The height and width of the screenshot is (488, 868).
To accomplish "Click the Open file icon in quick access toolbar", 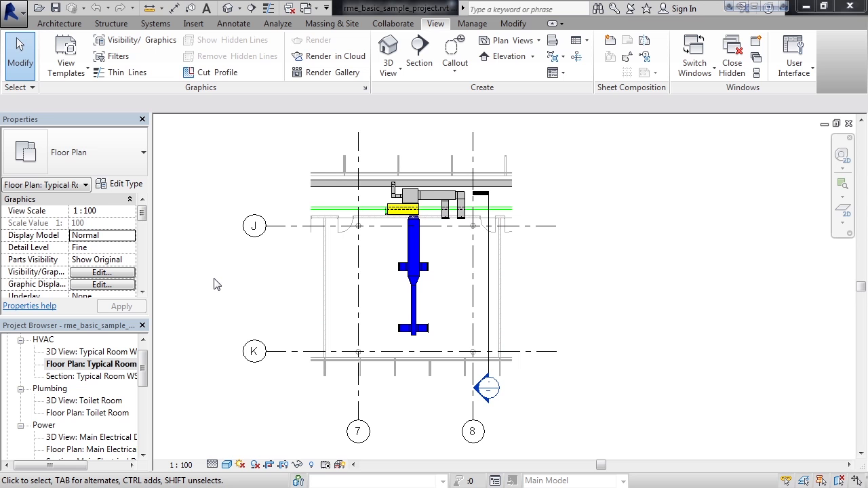I will pyautogui.click(x=39, y=8).
